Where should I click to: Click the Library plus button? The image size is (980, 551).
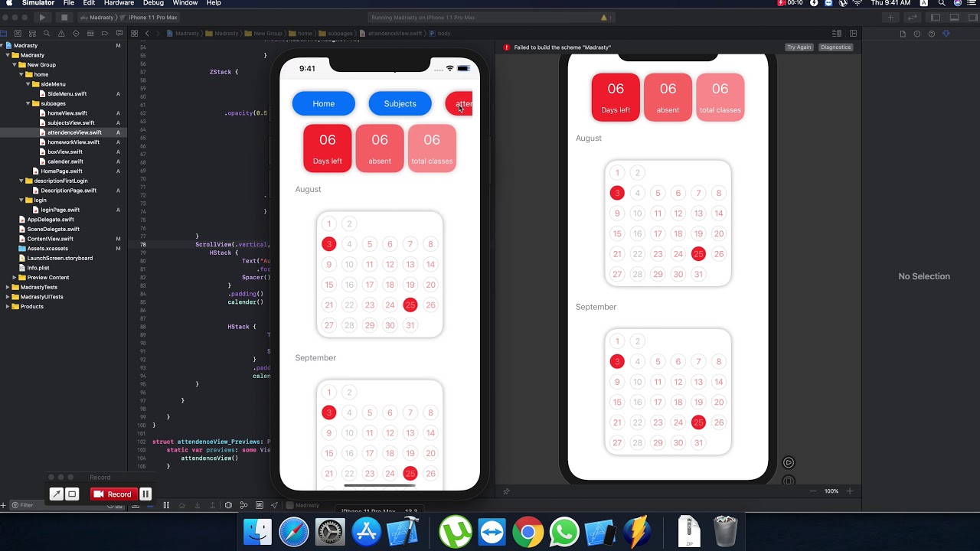pos(890,17)
